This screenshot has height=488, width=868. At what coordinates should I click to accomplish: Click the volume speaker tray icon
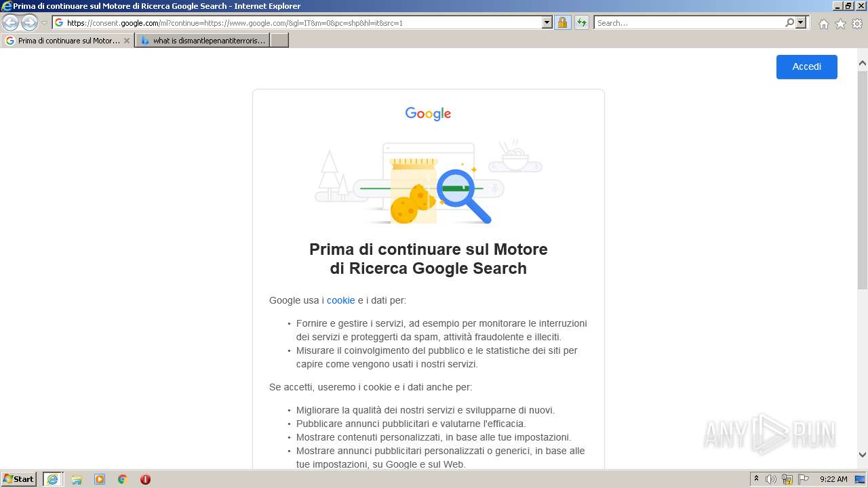tap(771, 479)
